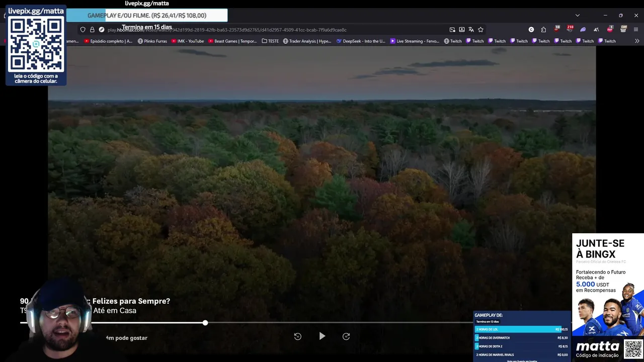Click the livepix.gg/matta QR code
This screenshot has height=362, width=644.
36,44
